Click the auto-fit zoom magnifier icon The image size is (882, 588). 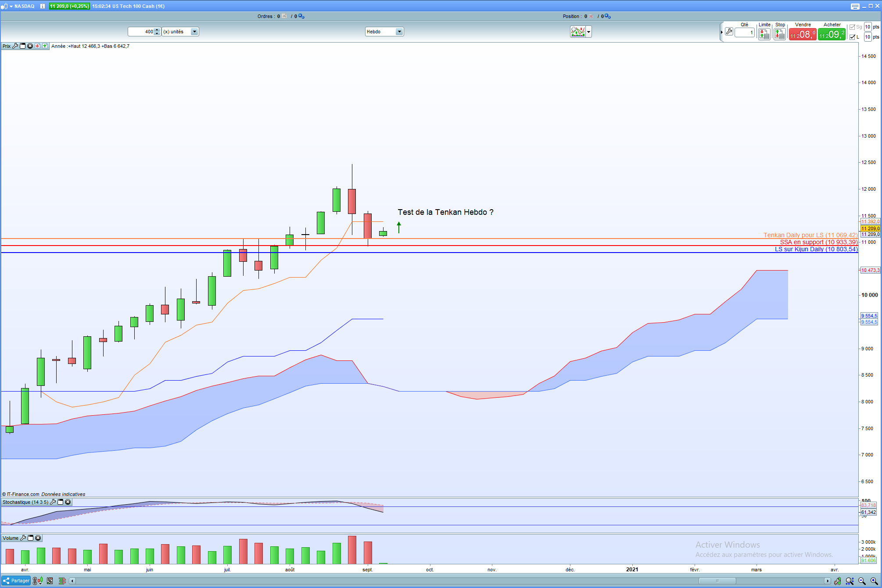850,581
